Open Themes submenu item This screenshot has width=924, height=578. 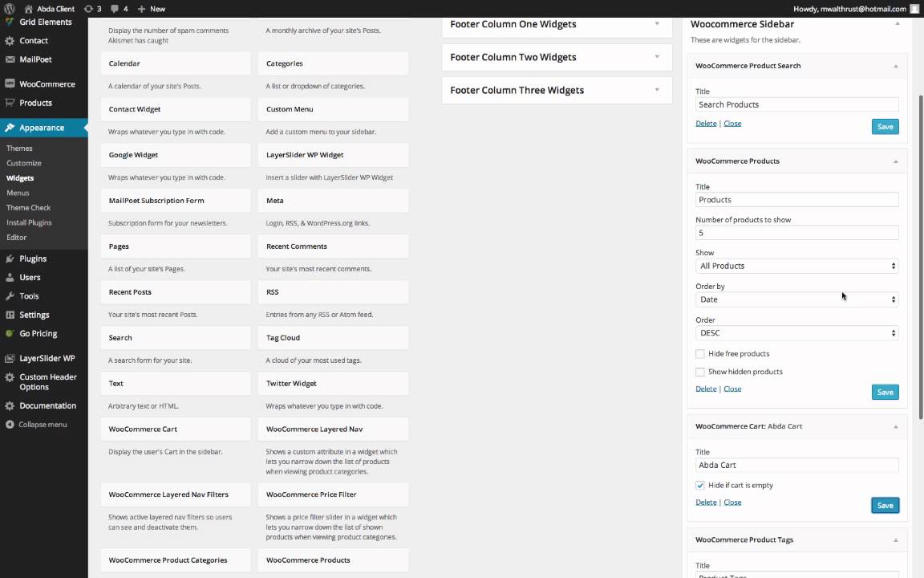point(19,149)
